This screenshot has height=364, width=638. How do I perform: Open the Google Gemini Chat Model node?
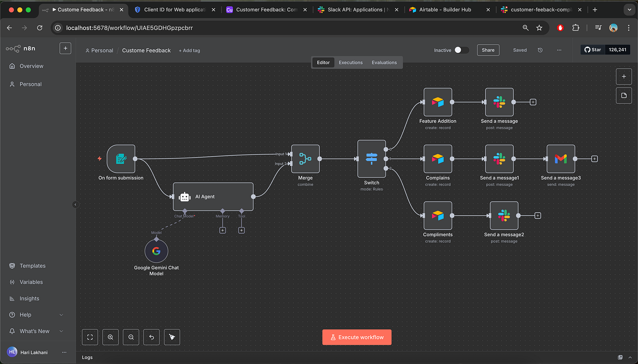(x=156, y=251)
